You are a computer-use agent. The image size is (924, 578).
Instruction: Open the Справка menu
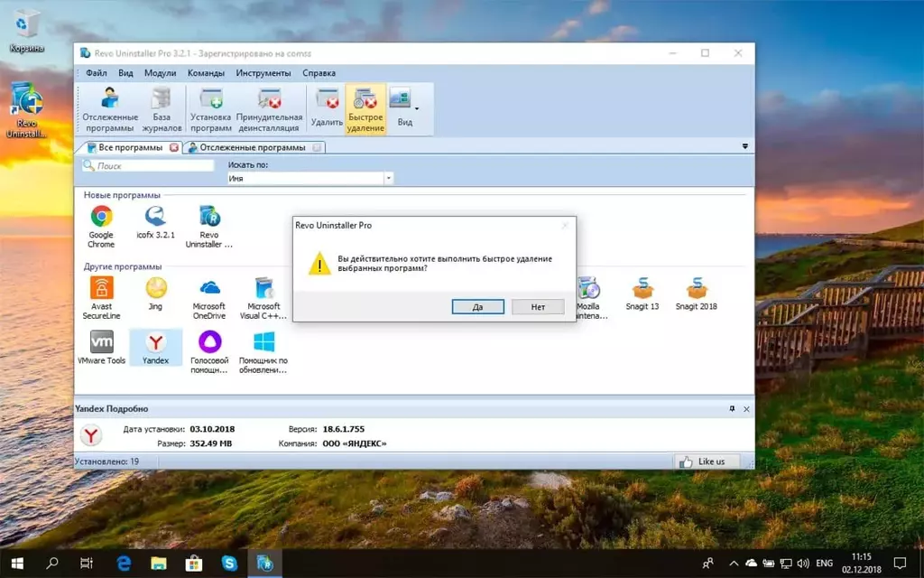[x=319, y=73]
